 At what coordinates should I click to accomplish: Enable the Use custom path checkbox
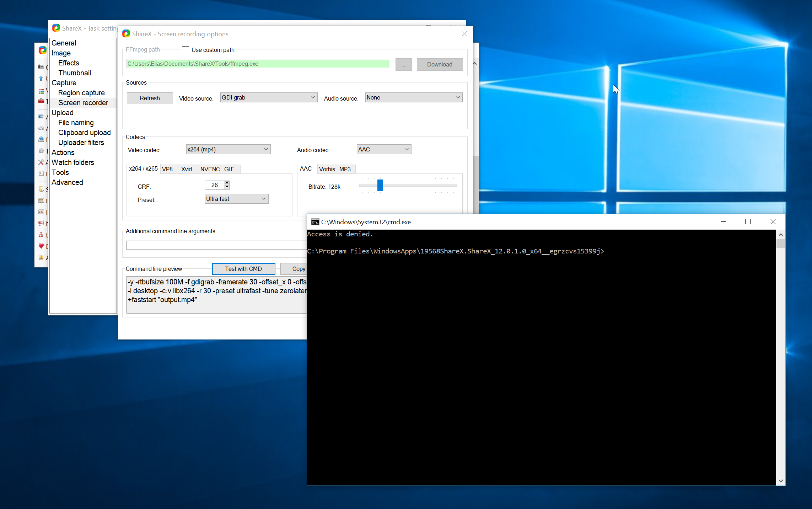(x=185, y=50)
